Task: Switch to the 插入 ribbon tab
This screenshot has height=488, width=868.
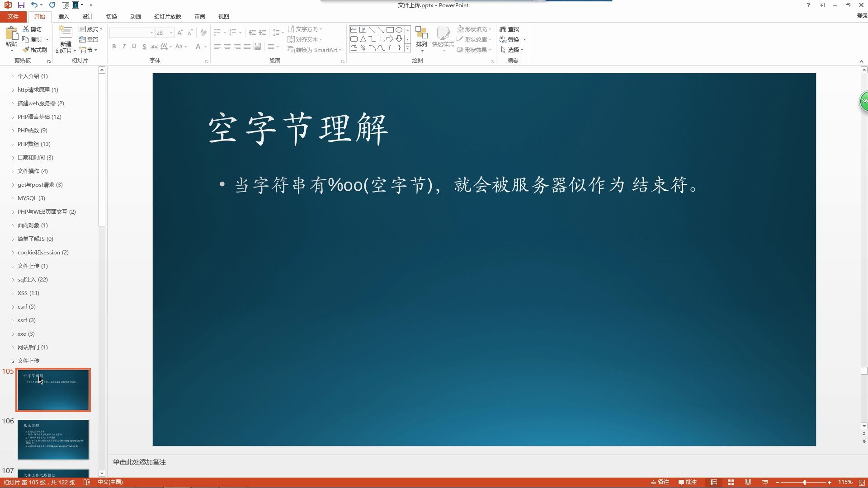Action: click(63, 16)
